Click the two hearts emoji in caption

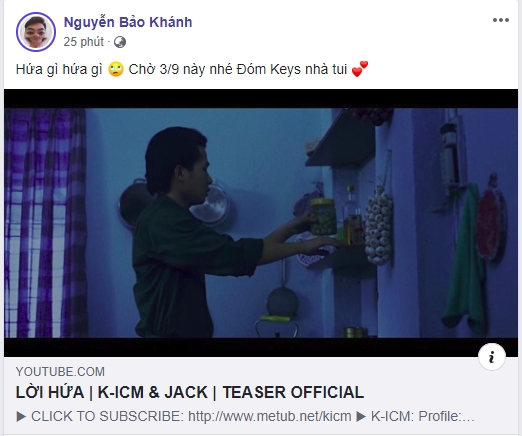pos(360,69)
